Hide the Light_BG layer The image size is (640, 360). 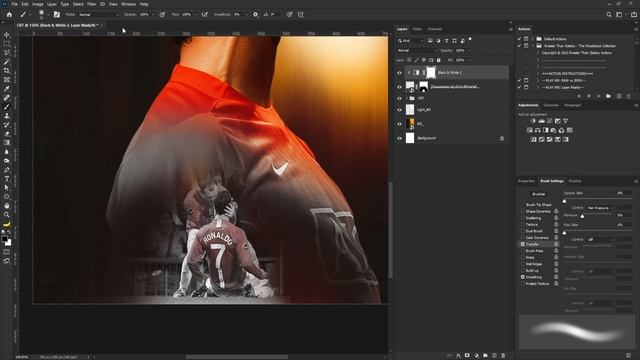(x=399, y=110)
